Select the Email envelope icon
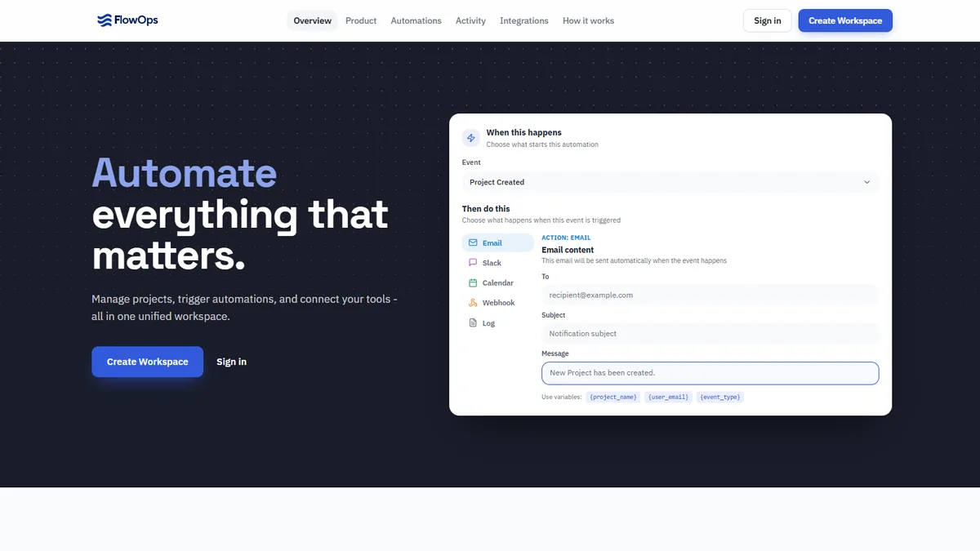980x551 pixels. pos(473,242)
